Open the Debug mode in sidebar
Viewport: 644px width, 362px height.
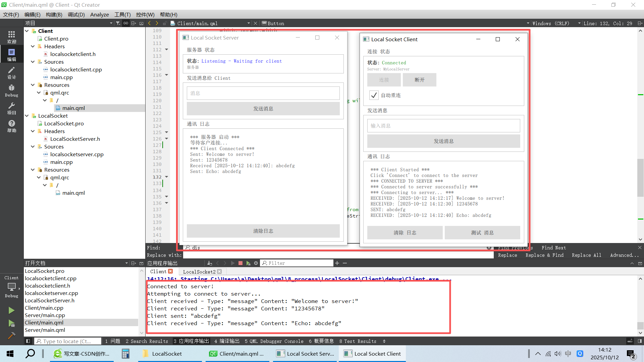[11, 90]
